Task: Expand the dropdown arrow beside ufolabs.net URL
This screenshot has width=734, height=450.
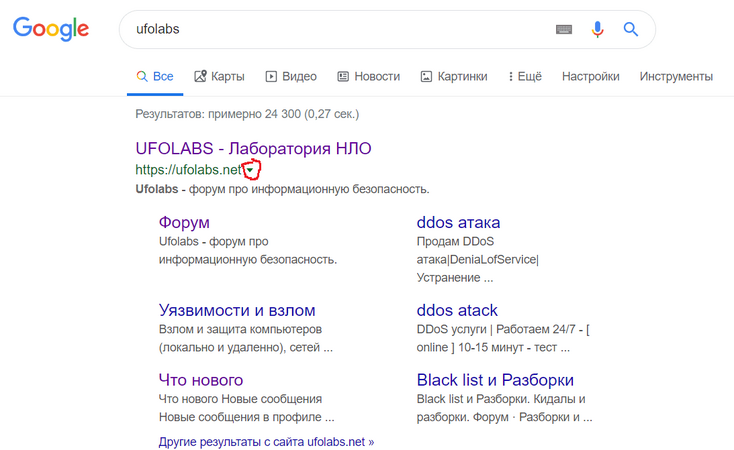Action: [250, 170]
